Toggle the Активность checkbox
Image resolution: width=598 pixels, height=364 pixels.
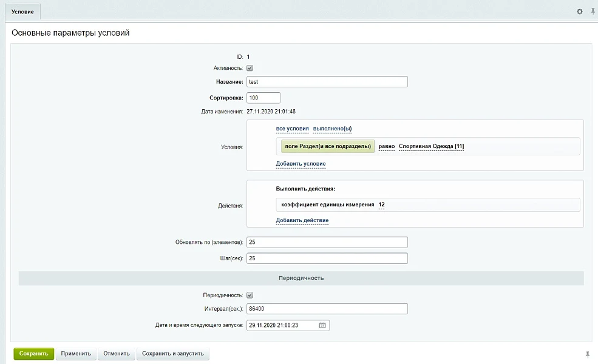[x=250, y=68]
